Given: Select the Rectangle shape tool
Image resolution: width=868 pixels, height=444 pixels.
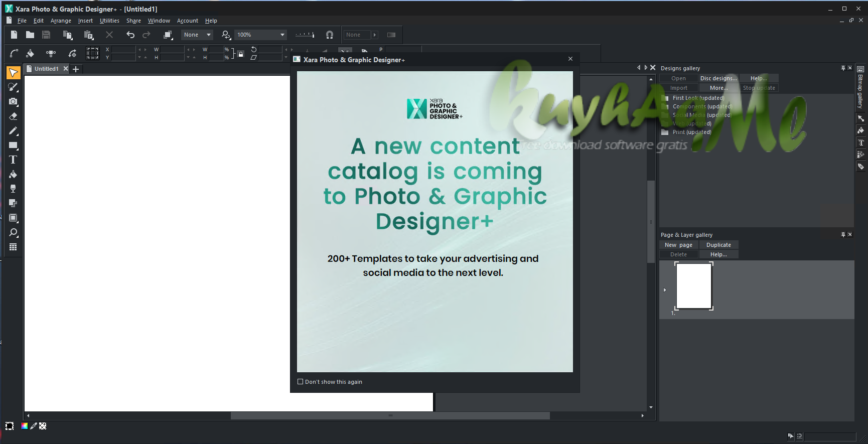Looking at the screenshot, I should coord(14,145).
